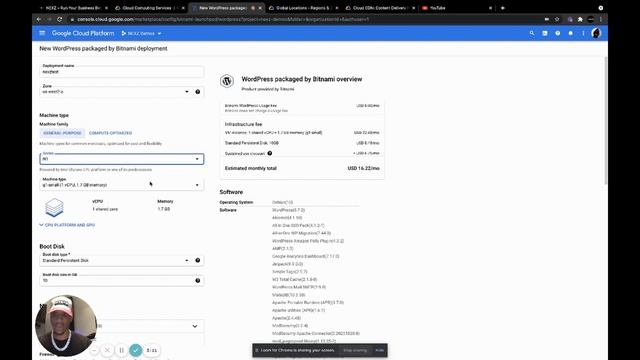Pause the Loom recording
Viewport: 640px width, 360px height.
[x=121, y=350]
